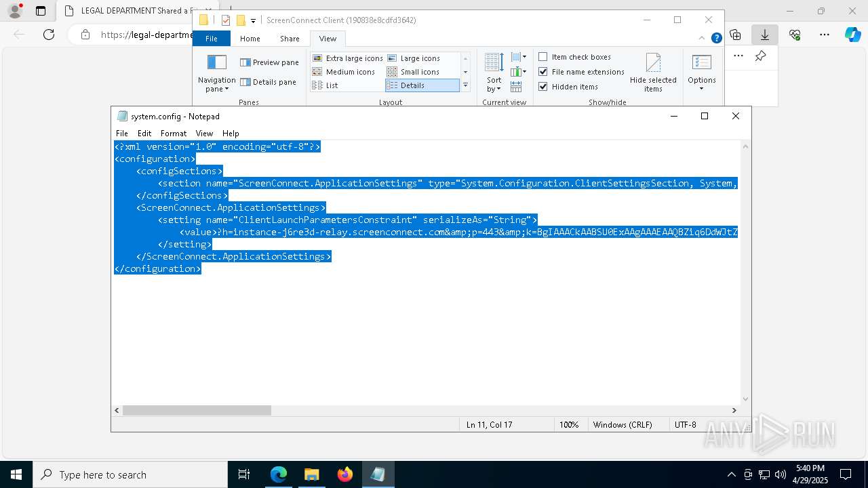Viewport: 868px width, 488px height.
Task: Open Edge Settings and more ellipsis
Action: [824, 35]
